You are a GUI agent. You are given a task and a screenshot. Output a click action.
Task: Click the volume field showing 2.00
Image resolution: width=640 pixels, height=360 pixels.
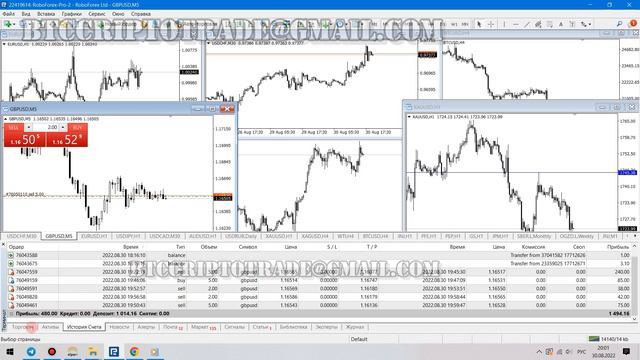46,127
